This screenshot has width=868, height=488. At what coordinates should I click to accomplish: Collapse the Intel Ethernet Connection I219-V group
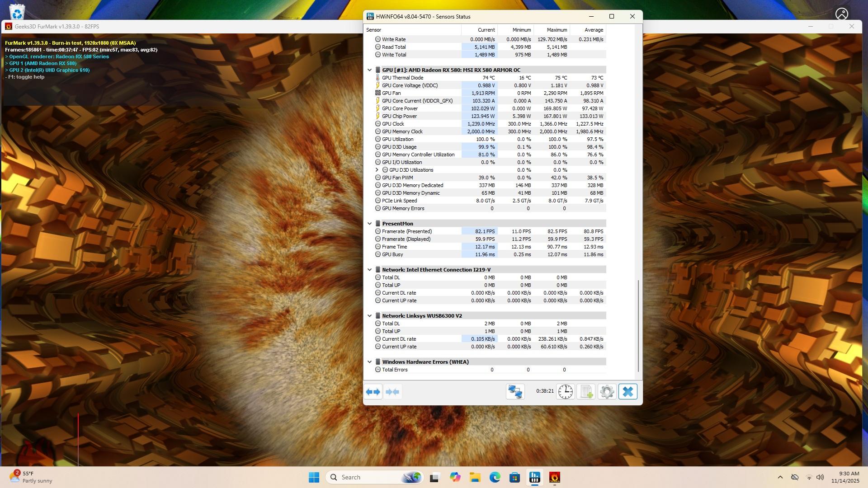pos(369,270)
